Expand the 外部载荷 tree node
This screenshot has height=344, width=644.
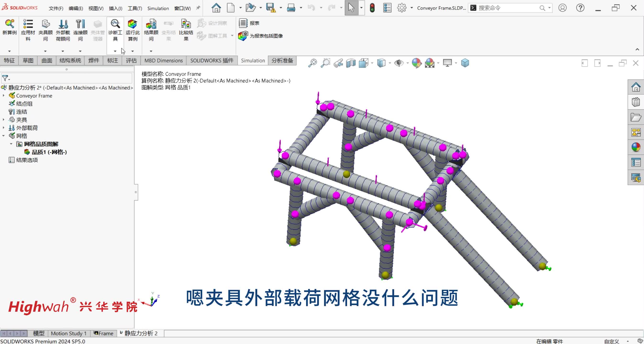[4, 128]
